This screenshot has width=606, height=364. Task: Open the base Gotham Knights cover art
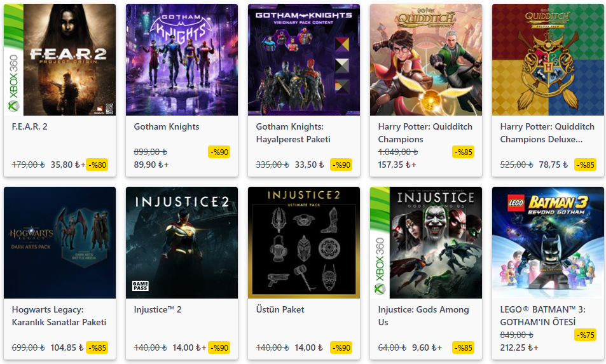182,60
